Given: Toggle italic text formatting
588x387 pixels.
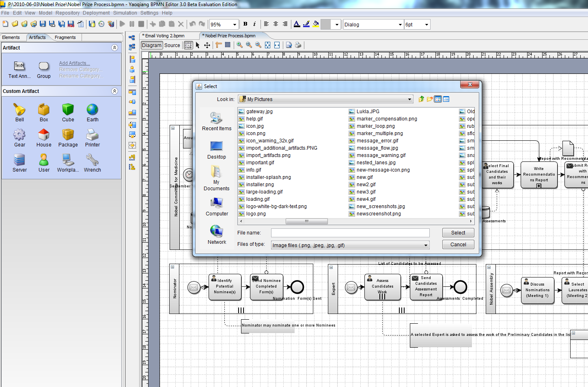Looking at the screenshot, I should [254, 24].
